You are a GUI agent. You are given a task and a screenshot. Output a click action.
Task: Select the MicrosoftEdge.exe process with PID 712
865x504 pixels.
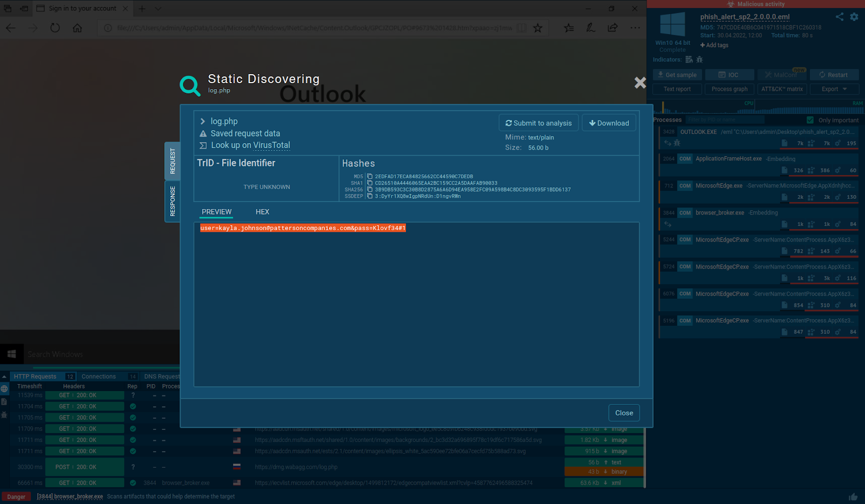(758, 191)
